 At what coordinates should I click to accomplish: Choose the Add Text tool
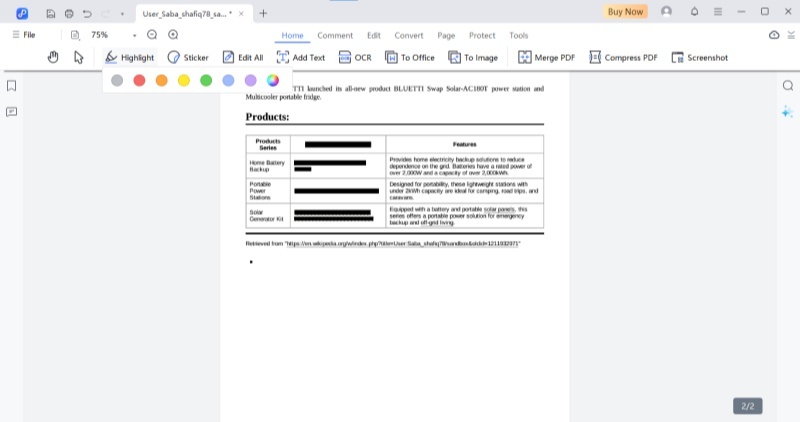pyautogui.click(x=301, y=58)
